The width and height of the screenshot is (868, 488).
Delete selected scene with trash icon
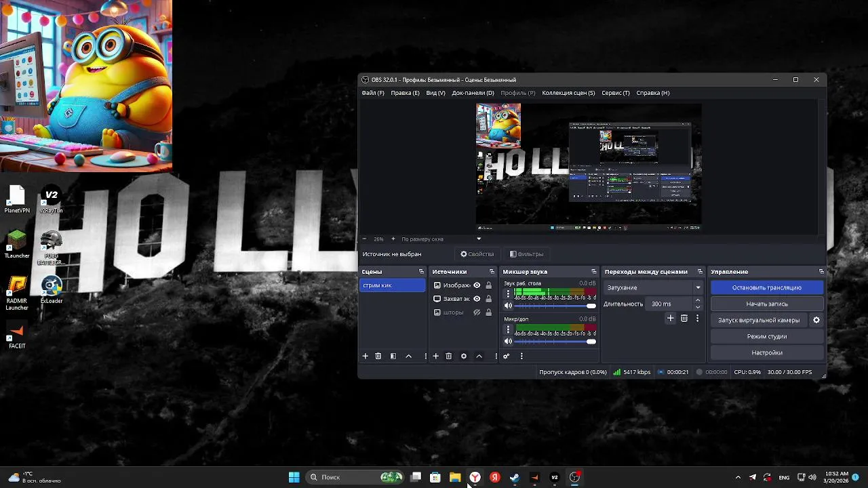378,356
